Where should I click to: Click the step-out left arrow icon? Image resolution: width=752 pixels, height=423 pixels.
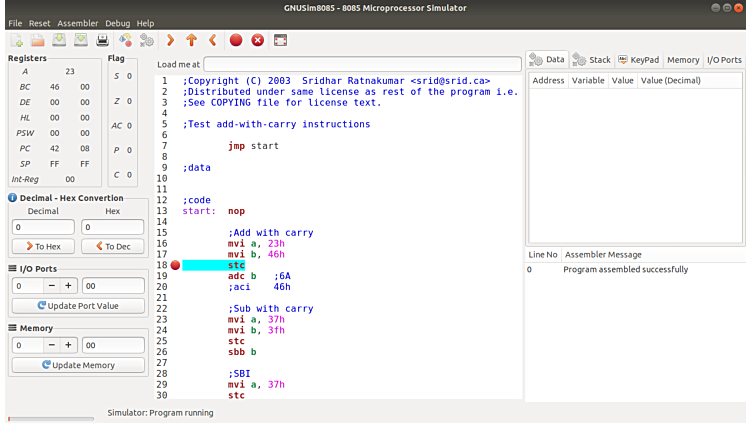click(x=212, y=40)
